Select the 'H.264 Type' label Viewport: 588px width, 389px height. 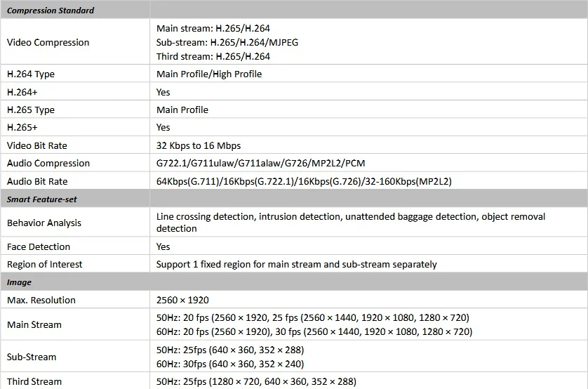coord(31,74)
